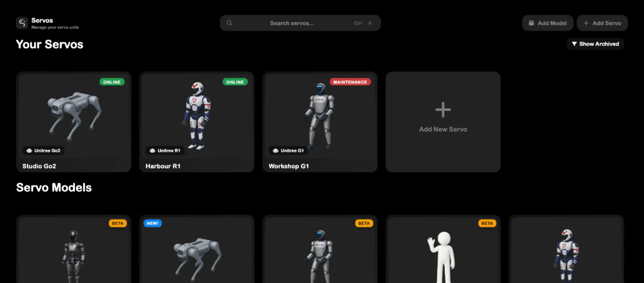This screenshot has width=644, height=283.
Task: Click the Ctrl K shortcut hint
Action: coord(363,23)
